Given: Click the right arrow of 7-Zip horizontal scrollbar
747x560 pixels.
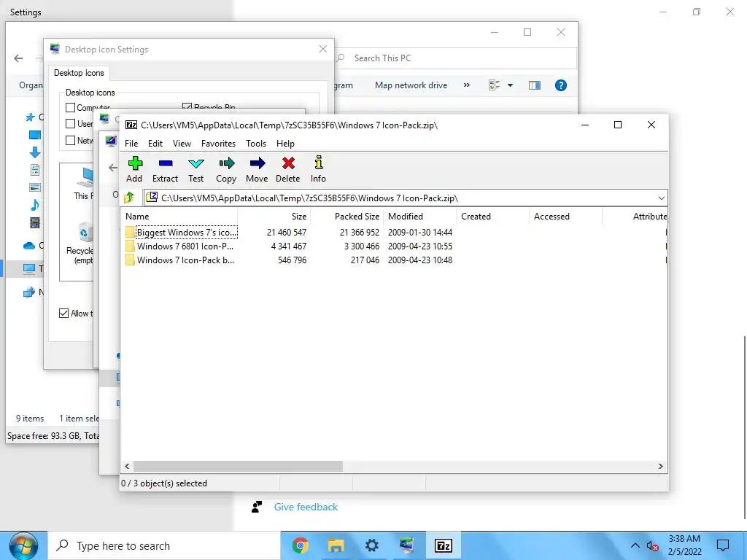Looking at the screenshot, I should click(660, 466).
